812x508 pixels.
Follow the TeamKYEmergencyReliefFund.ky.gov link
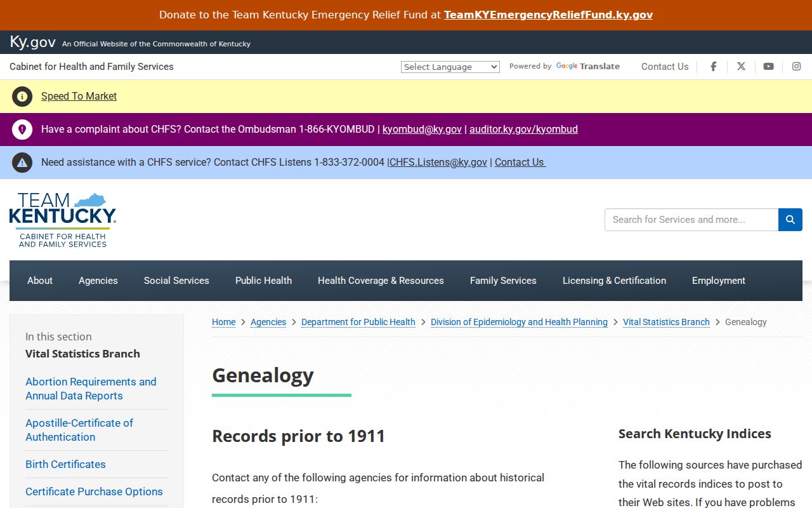pyautogui.click(x=548, y=15)
